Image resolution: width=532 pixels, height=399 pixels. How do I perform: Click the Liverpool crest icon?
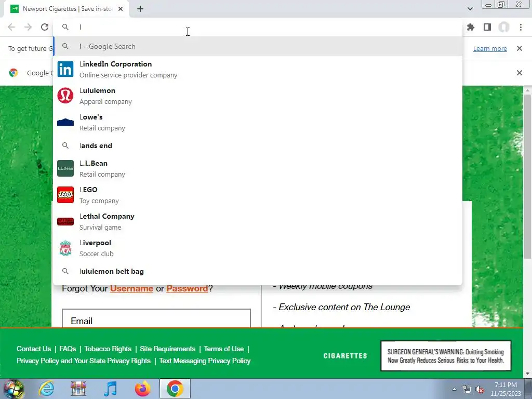65,248
